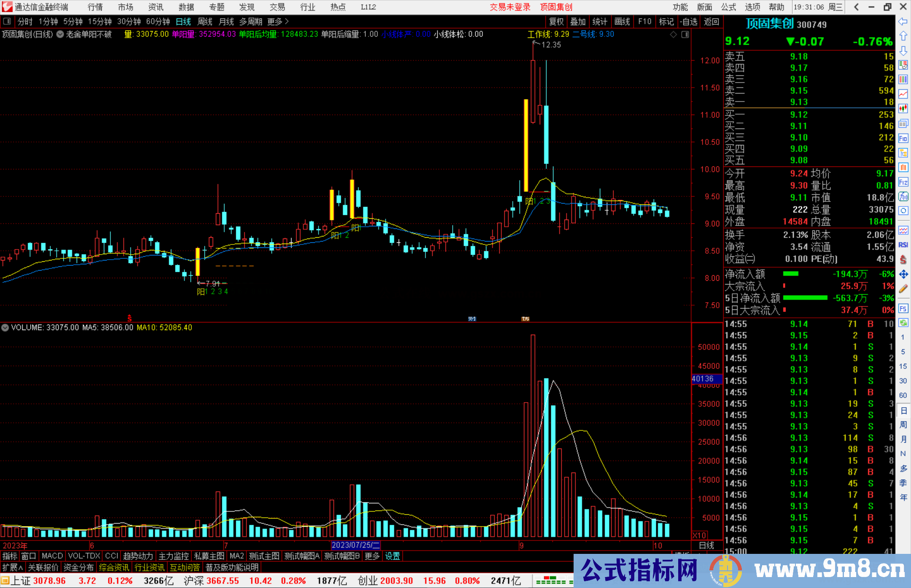Click the 复权 button
The height and width of the screenshot is (588, 911).
(556, 21)
